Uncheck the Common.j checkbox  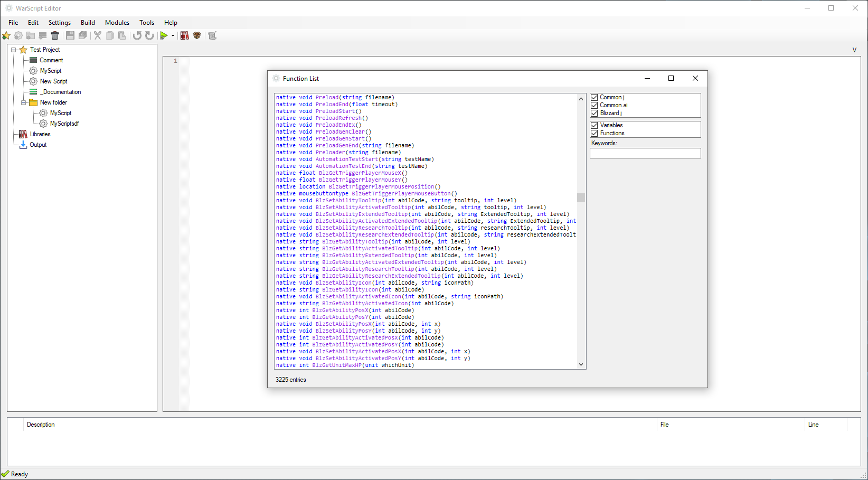(595, 97)
